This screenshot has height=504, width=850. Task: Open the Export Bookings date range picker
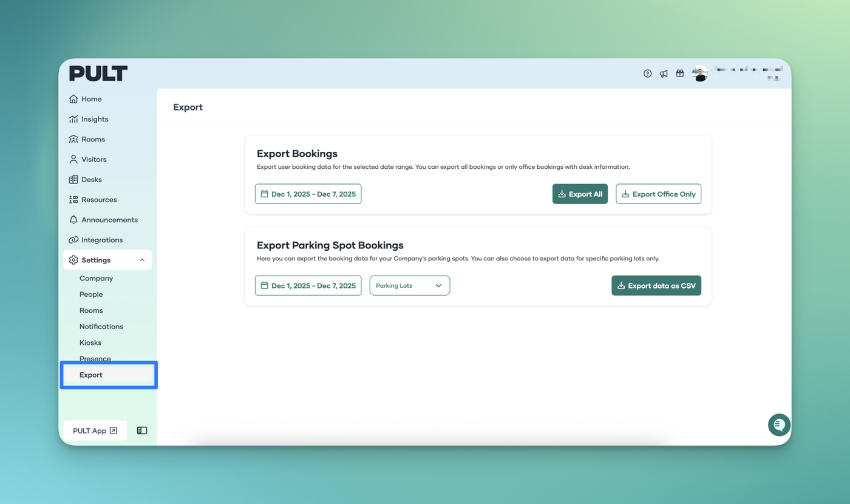(x=308, y=194)
